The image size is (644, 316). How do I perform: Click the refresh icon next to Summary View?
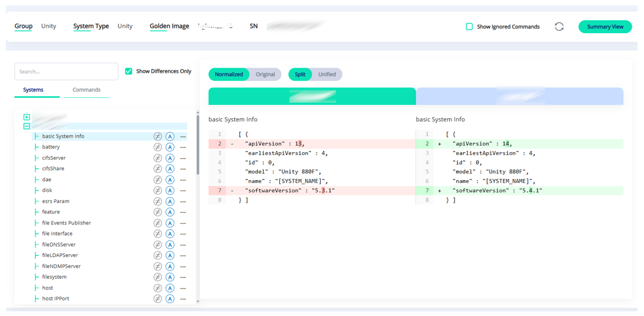coord(559,27)
